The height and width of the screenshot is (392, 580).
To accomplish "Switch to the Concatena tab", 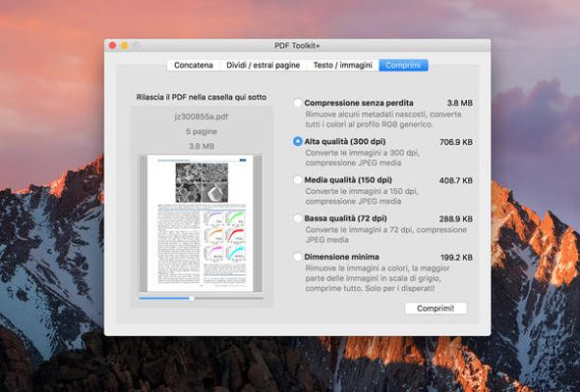I will tap(189, 65).
